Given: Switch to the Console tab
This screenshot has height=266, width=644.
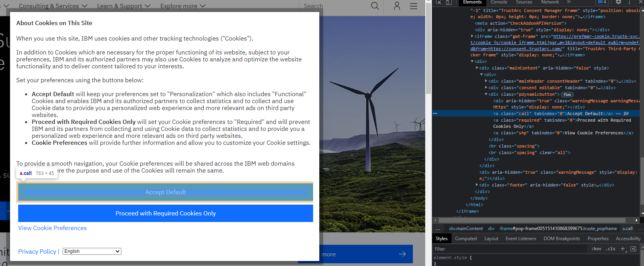Looking at the screenshot, I should coord(499,2).
